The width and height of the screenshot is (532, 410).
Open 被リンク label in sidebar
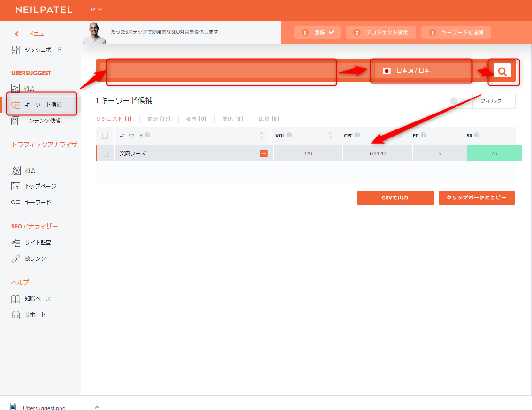(x=35, y=258)
